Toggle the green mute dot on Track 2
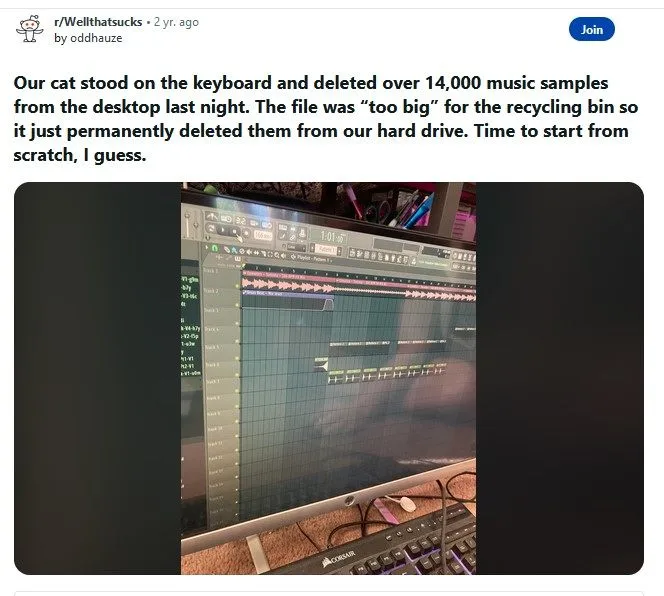664x596 pixels. click(237, 304)
